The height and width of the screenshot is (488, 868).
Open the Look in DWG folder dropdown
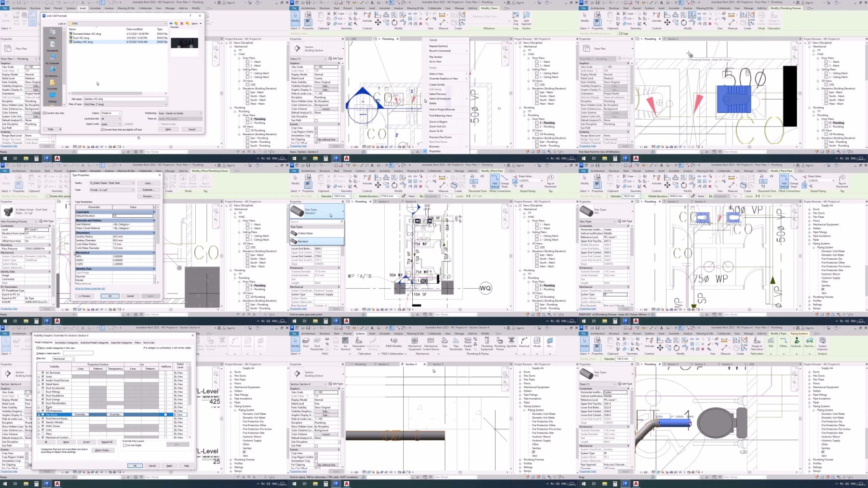118,24
